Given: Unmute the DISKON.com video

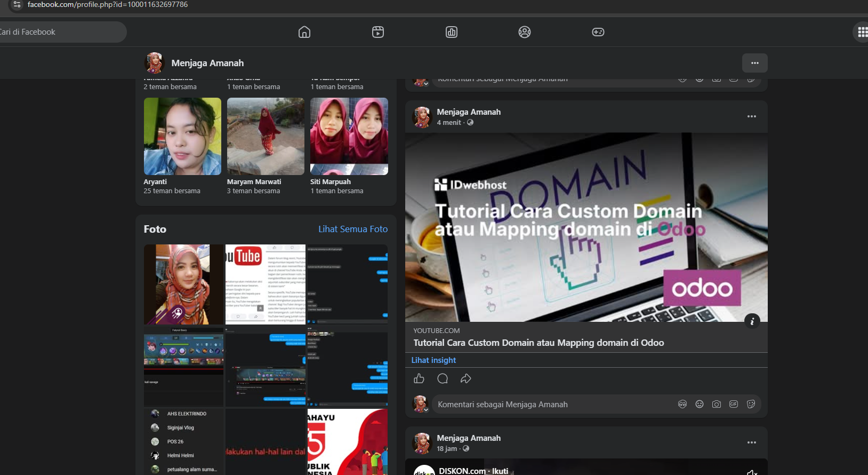Looking at the screenshot, I should tap(752, 472).
